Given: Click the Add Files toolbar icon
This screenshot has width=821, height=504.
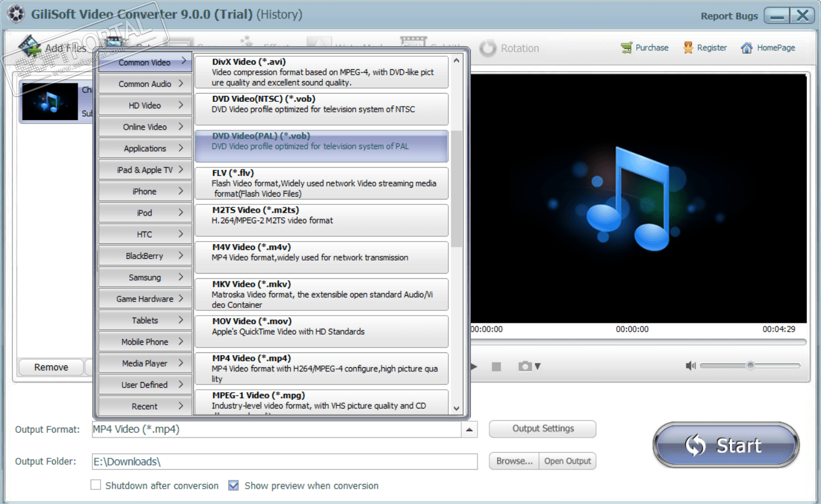Looking at the screenshot, I should click(31, 46).
